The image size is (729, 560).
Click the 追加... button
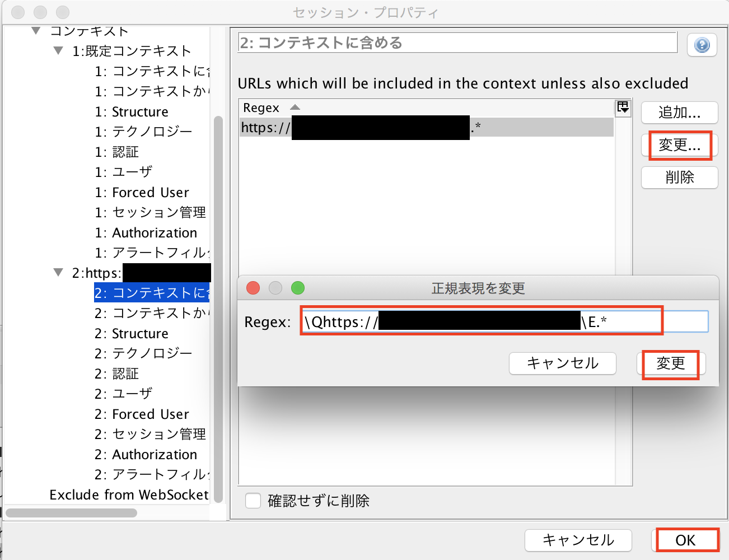[679, 113]
